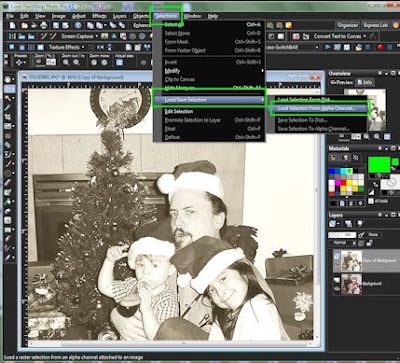
Task: Click the lock transparency padlock icon
Action: (x=369, y=244)
